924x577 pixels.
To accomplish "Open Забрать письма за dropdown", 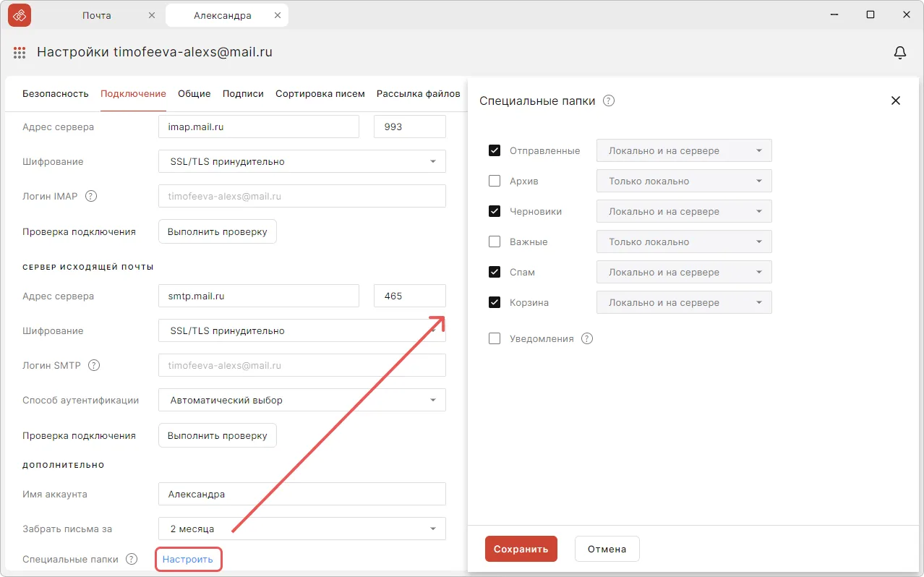I will 301,529.
